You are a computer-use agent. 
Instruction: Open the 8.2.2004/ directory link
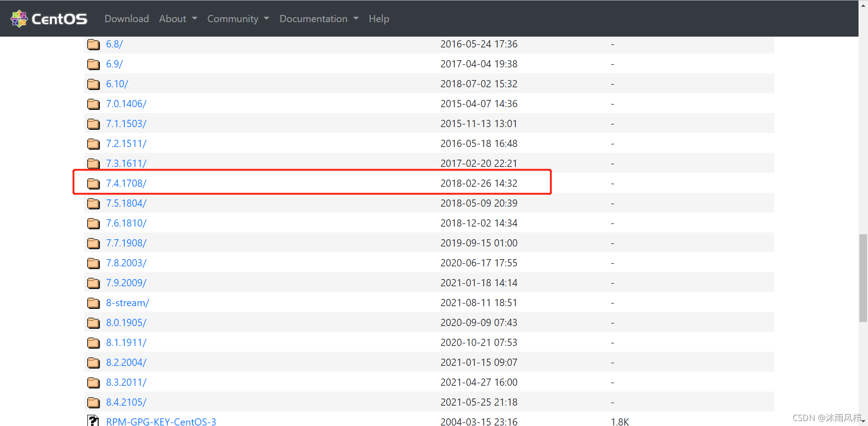tap(126, 362)
